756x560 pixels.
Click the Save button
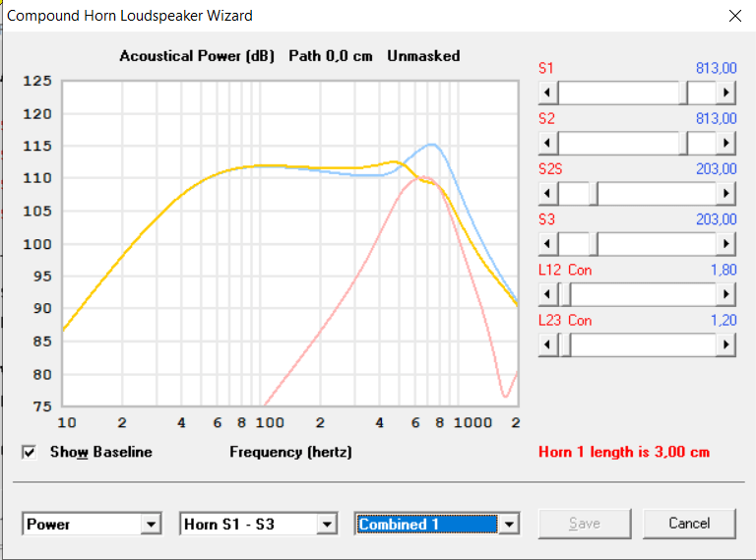[585, 524]
